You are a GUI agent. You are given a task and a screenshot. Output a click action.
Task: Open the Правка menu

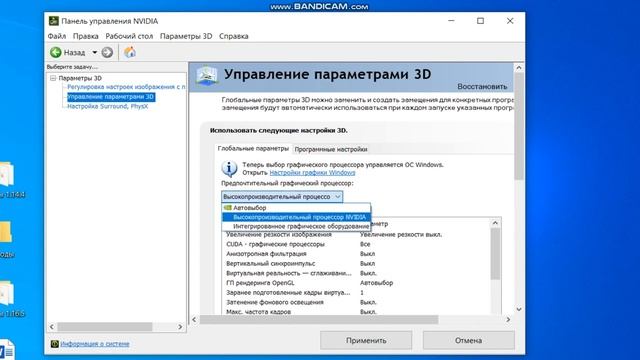(x=86, y=36)
